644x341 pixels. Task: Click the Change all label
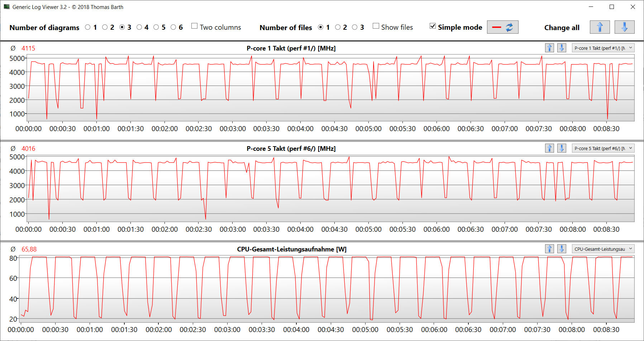562,28
